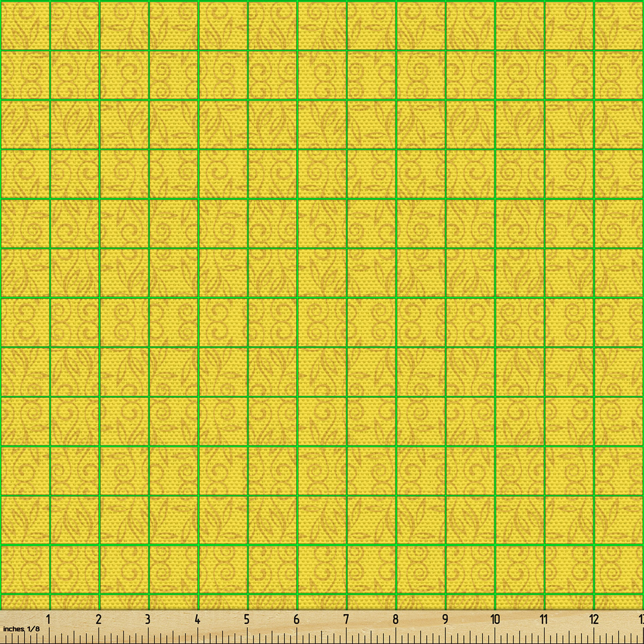644x644 pixels.
Task: Click the ruler number 7
Action: [x=346, y=619]
